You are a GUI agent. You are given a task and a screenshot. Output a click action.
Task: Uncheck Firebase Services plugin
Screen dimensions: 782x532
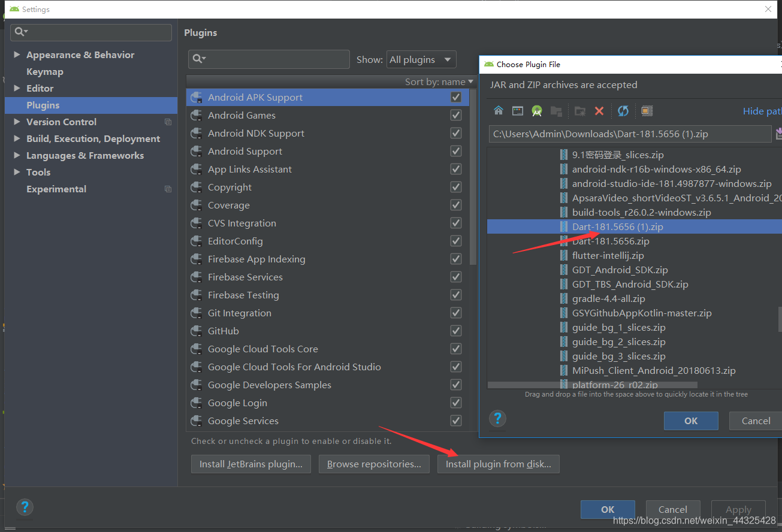(456, 277)
